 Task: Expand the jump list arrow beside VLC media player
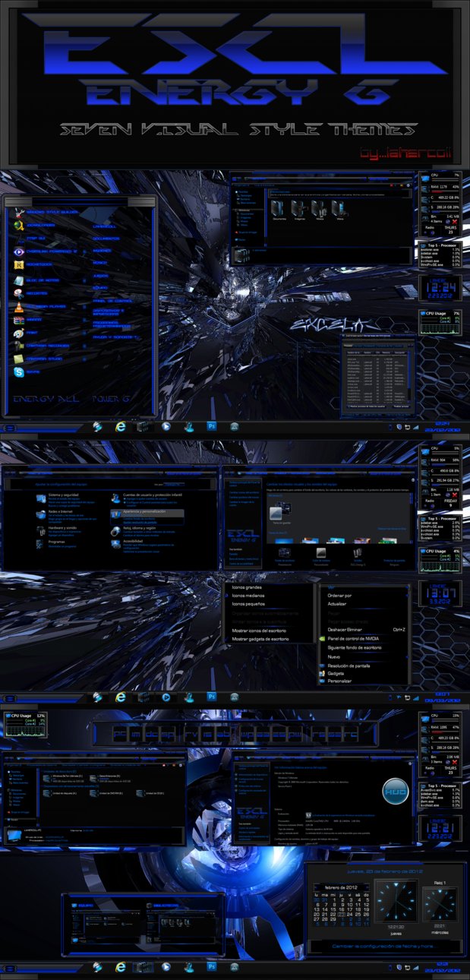coord(84,307)
